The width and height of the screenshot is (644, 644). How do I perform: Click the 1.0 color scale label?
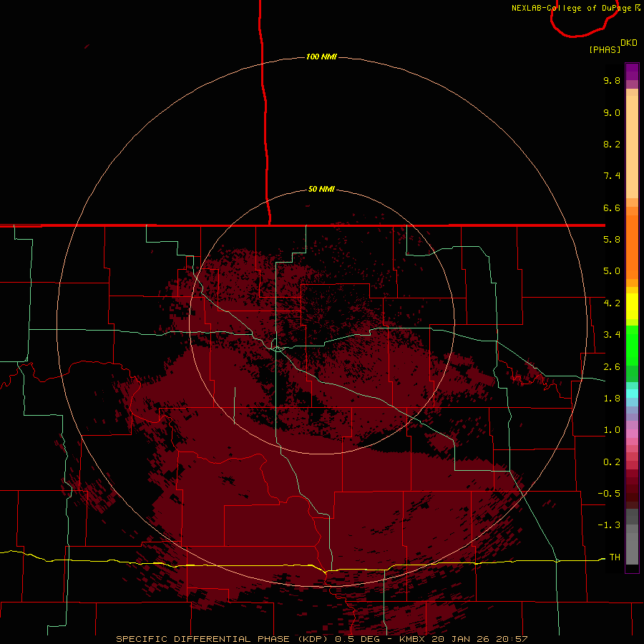click(x=612, y=430)
